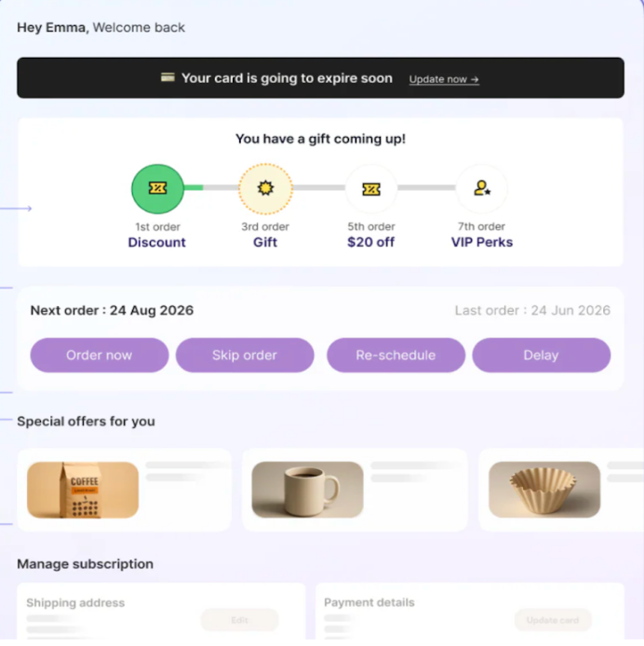Click the 3rd order Gift sun icon
Screen dimensions: 644x646
(265, 189)
